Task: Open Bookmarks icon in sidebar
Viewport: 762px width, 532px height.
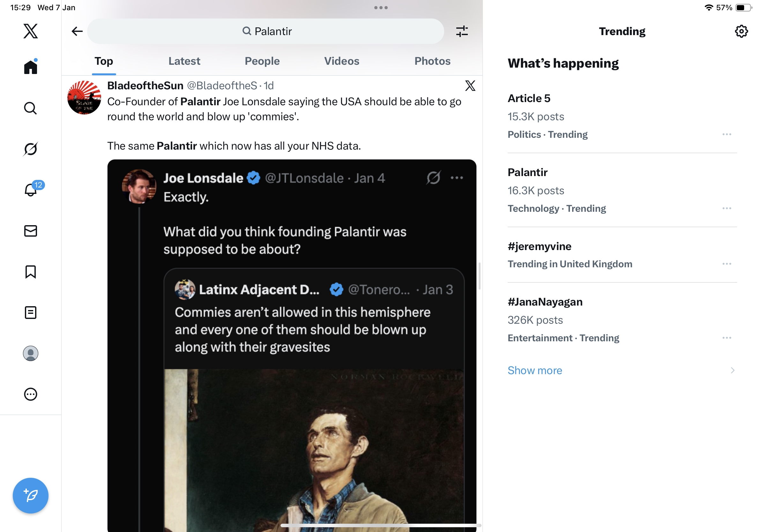Action: click(31, 272)
